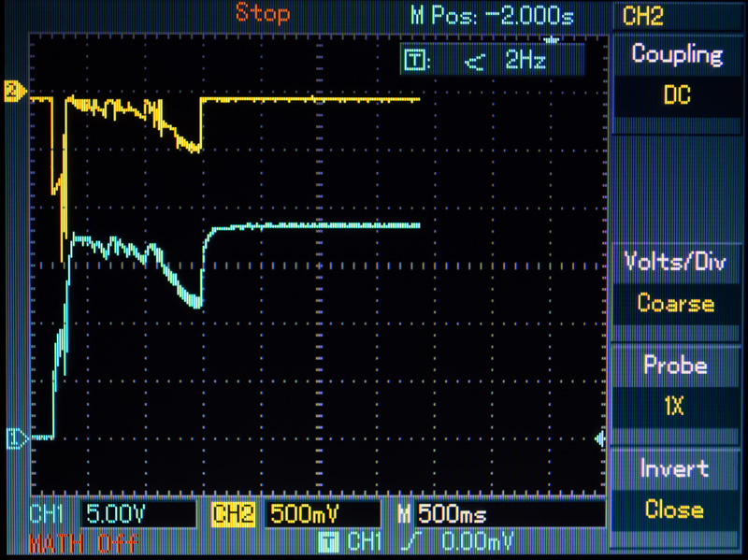Click the Stop acquisition status
Screen dimensions: 748x560
click(262, 13)
